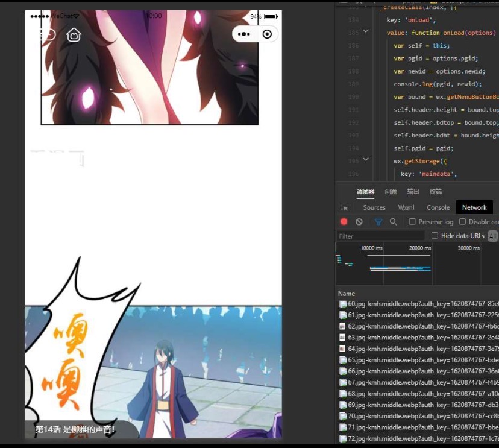Switch to the Wxml tab
This screenshot has height=448, width=499.
click(406, 207)
